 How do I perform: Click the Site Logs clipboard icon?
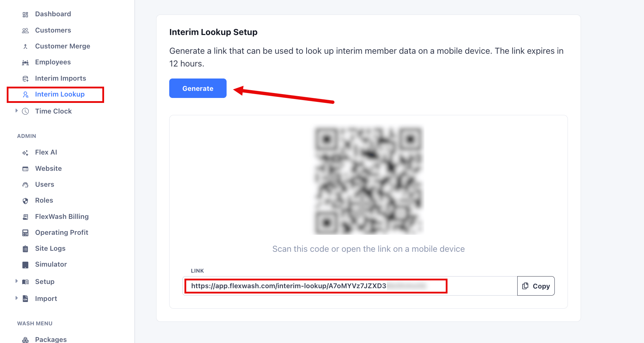pos(25,249)
